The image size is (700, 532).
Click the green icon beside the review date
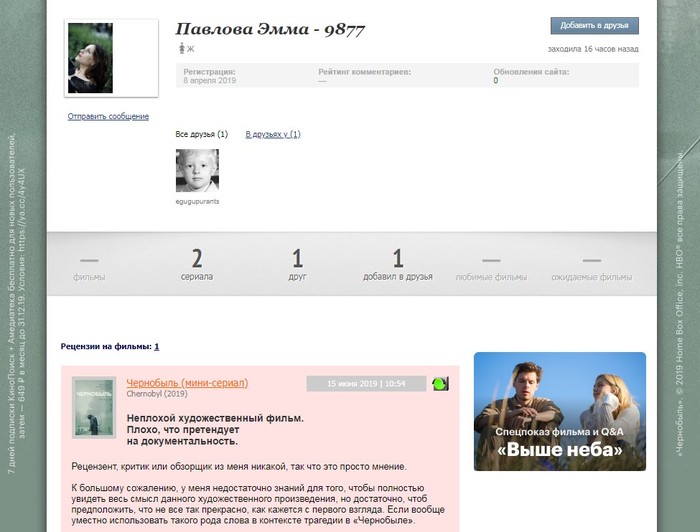click(x=440, y=383)
